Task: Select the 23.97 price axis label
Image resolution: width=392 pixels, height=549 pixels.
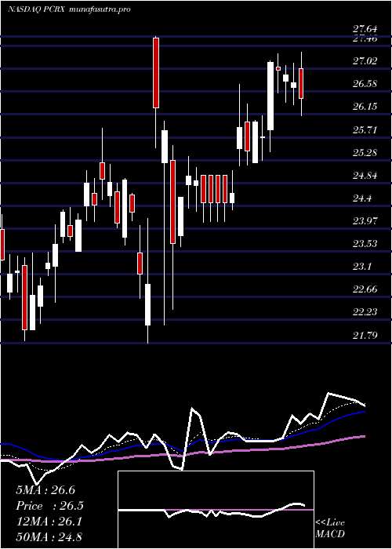Action: pyautogui.click(x=365, y=221)
